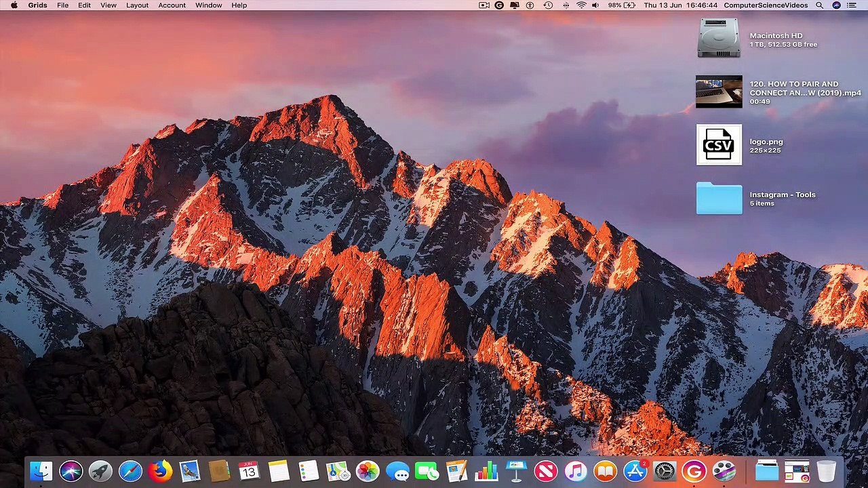Open the Layout menu
The width and height of the screenshot is (868, 488).
pos(137,5)
